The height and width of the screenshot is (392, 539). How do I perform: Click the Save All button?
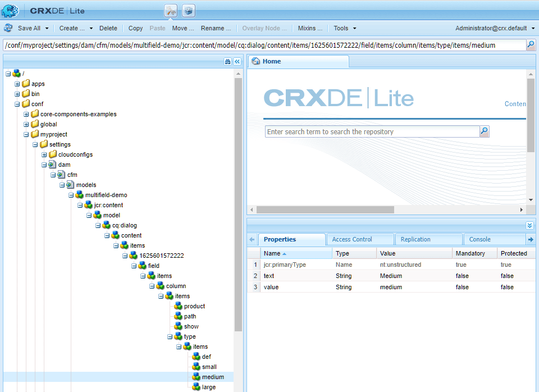(x=29, y=28)
